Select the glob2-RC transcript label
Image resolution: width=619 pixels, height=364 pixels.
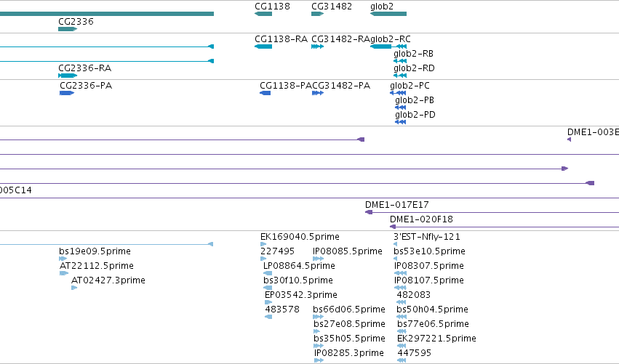click(391, 39)
